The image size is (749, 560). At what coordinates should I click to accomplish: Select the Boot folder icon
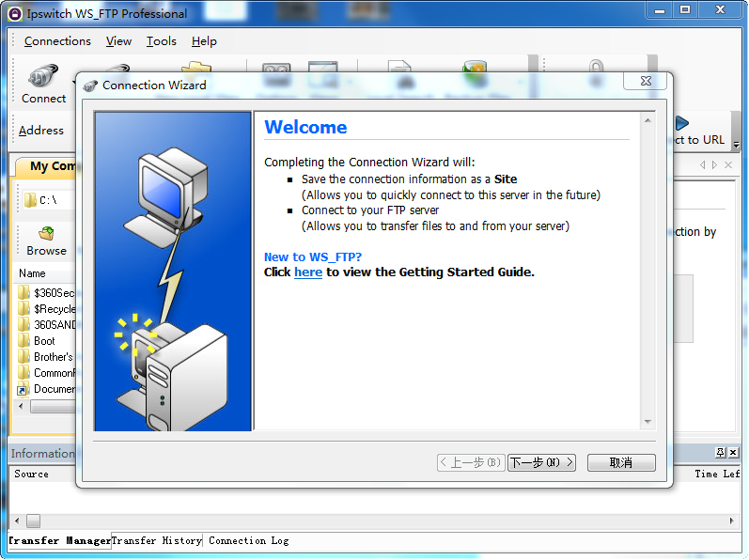24,341
